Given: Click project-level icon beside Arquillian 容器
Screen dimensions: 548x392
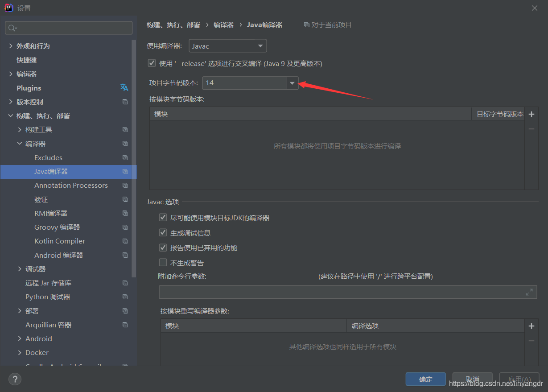Looking at the screenshot, I should pyautogui.click(x=125, y=325).
